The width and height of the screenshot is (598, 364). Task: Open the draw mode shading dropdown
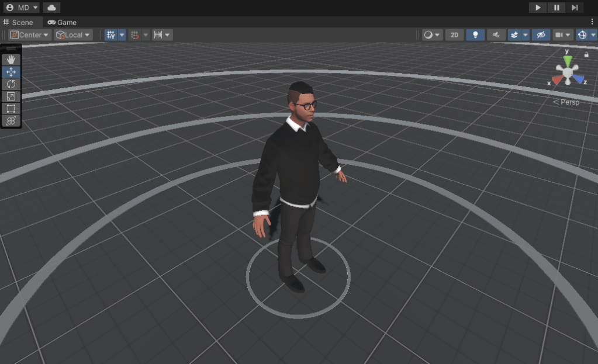point(432,35)
